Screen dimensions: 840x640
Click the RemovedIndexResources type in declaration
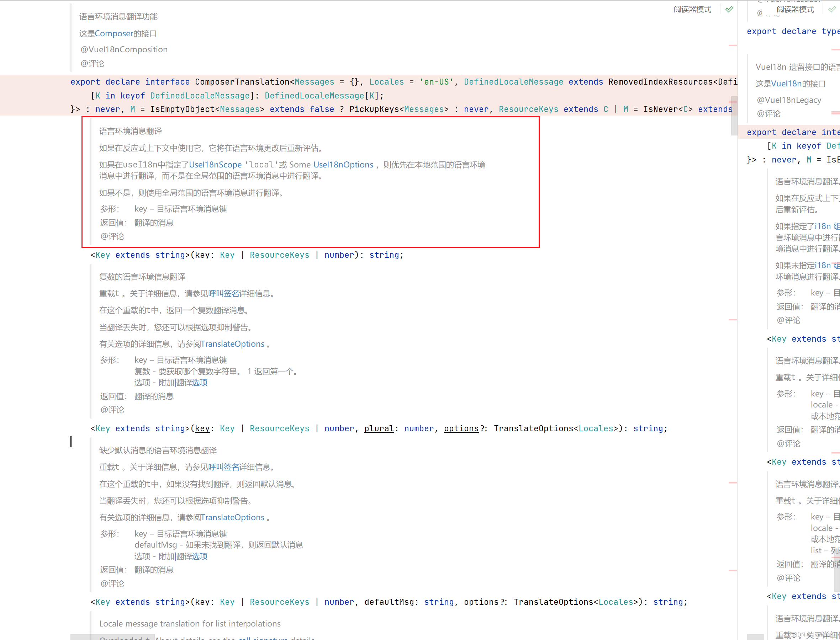(660, 82)
